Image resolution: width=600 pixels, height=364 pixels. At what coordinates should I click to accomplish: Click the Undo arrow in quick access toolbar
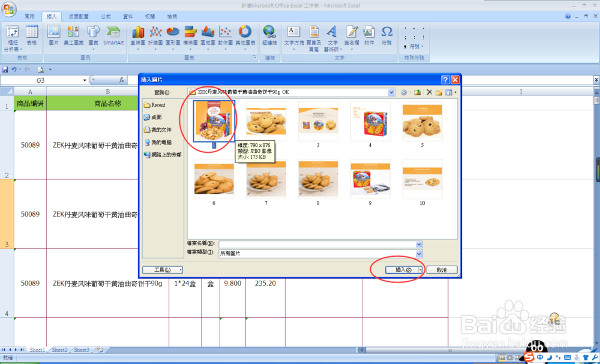(14, 70)
